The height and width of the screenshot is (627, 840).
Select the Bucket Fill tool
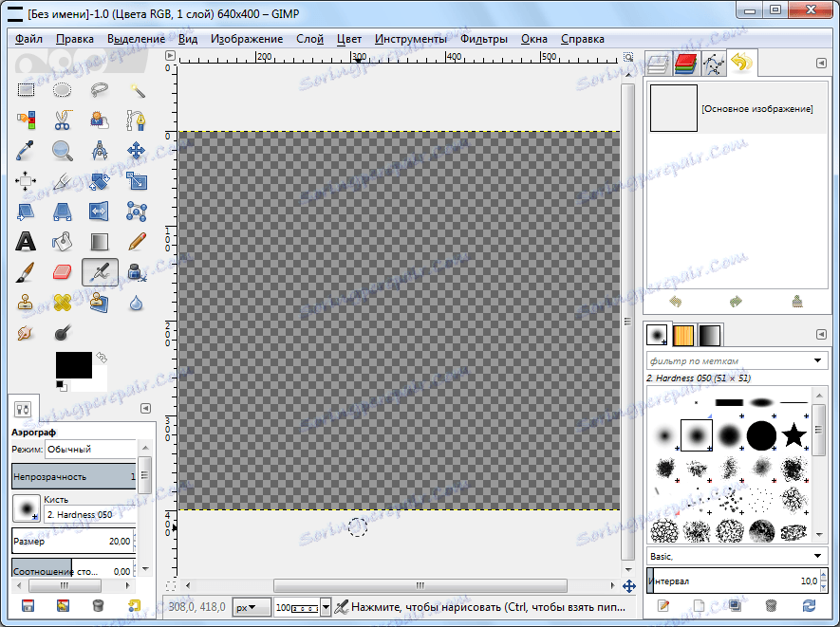tap(62, 242)
